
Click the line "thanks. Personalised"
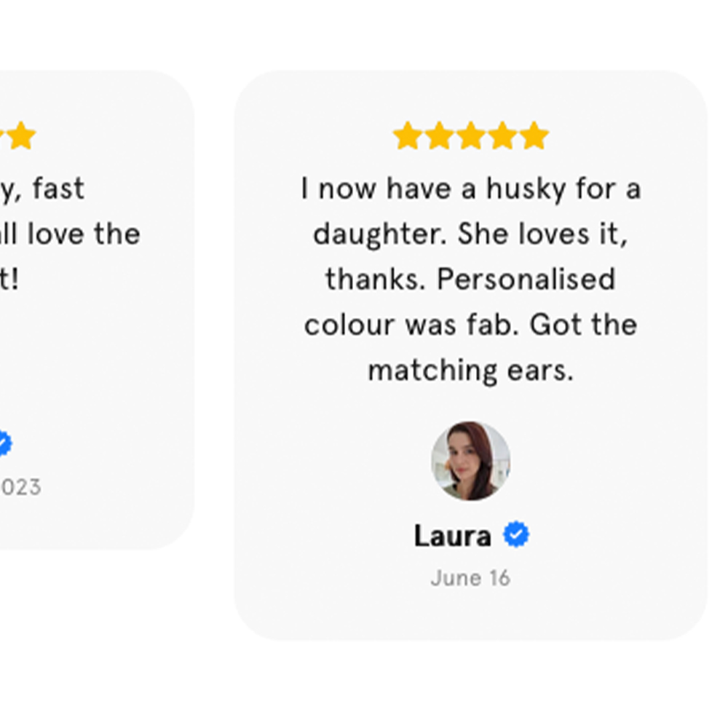point(470,280)
